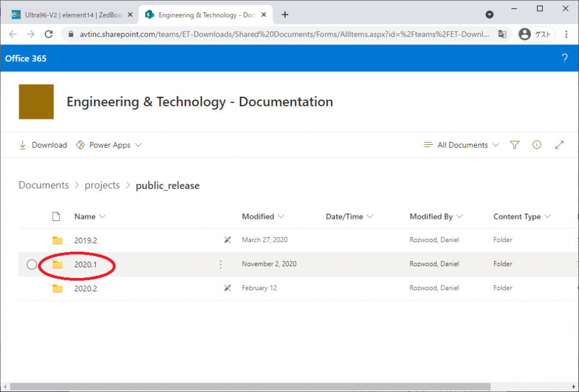Image resolution: width=579 pixels, height=392 pixels.
Task: Open the All Documents view dropdown
Action: coord(461,145)
